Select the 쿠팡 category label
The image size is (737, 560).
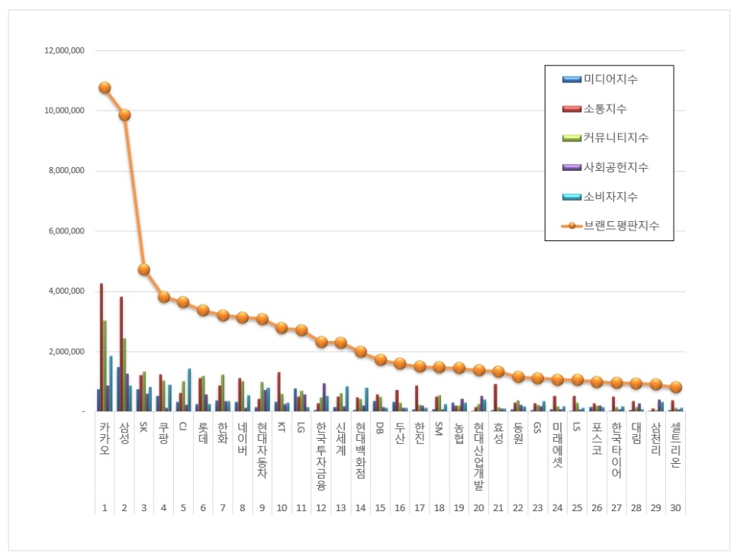pyautogui.click(x=163, y=433)
